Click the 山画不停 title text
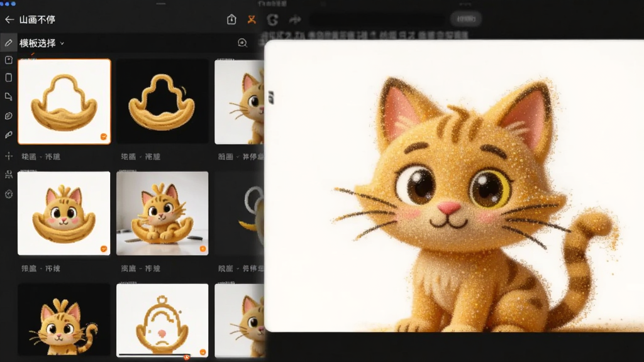 click(x=37, y=19)
